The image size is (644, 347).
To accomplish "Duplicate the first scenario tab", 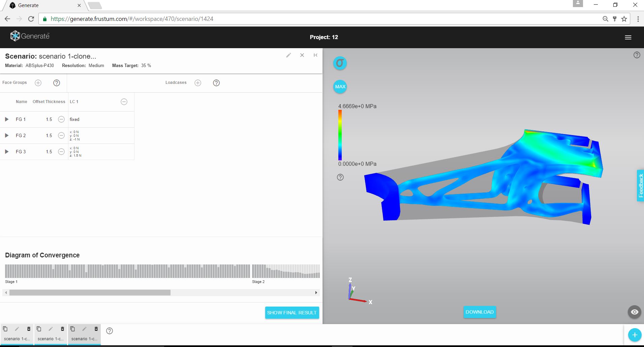I will pyautogui.click(x=5, y=329).
